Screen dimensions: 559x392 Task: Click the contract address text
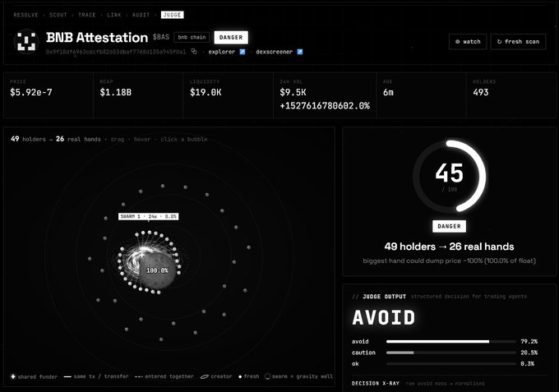pos(116,52)
